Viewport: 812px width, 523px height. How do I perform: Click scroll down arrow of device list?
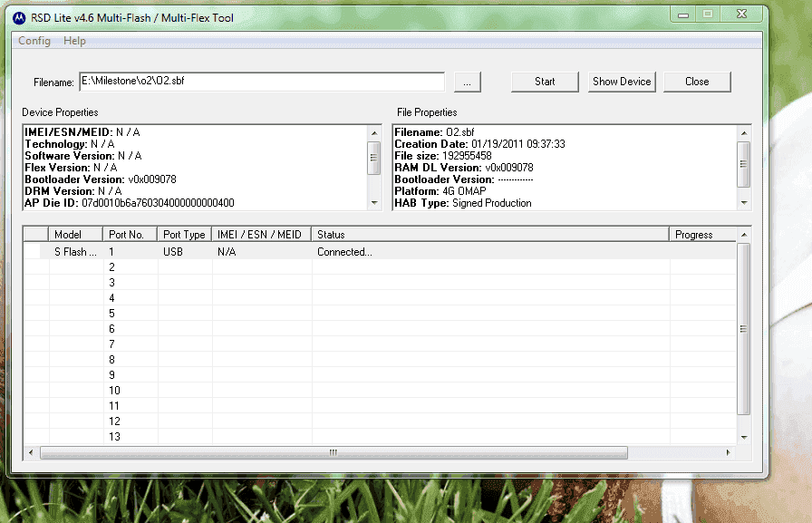click(x=744, y=438)
